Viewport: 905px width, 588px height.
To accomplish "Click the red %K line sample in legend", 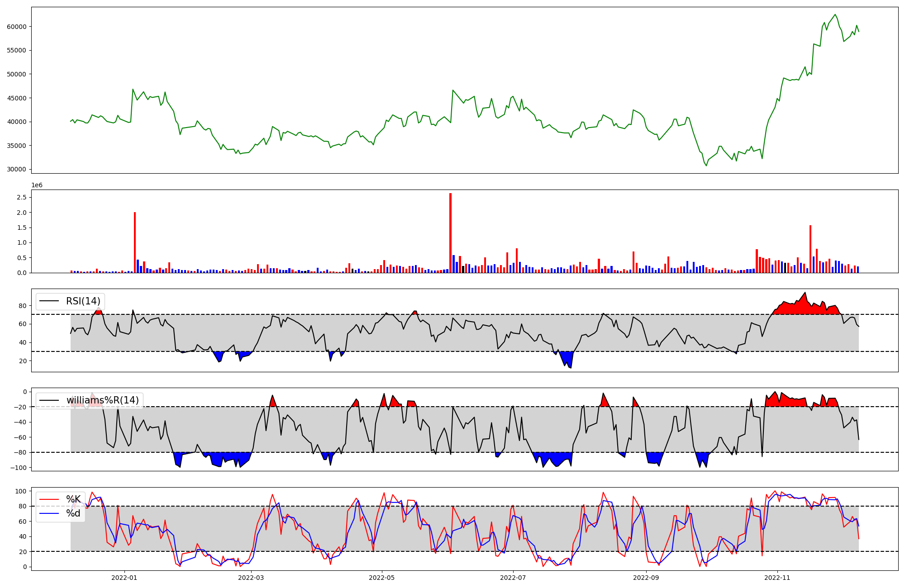I will pyautogui.click(x=49, y=499).
